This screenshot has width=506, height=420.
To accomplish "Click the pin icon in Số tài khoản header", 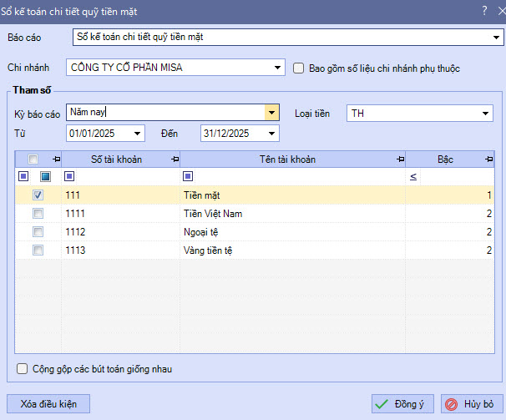I will pos(175,159).
